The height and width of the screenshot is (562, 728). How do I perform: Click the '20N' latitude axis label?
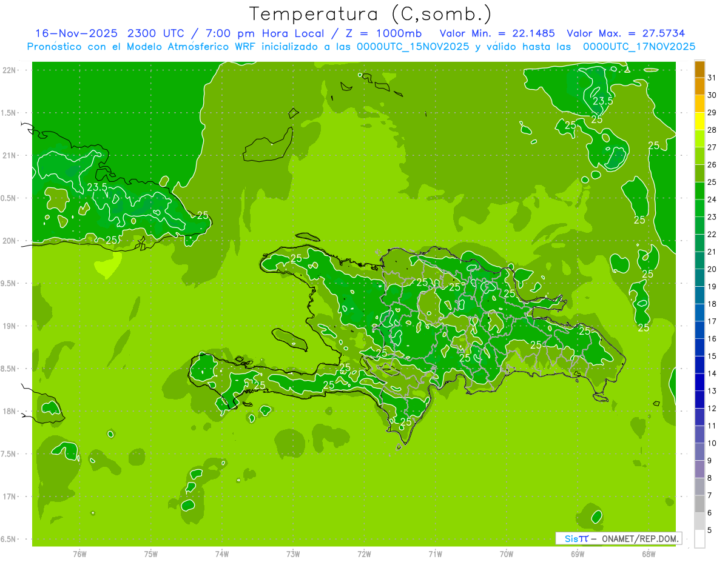9,241
